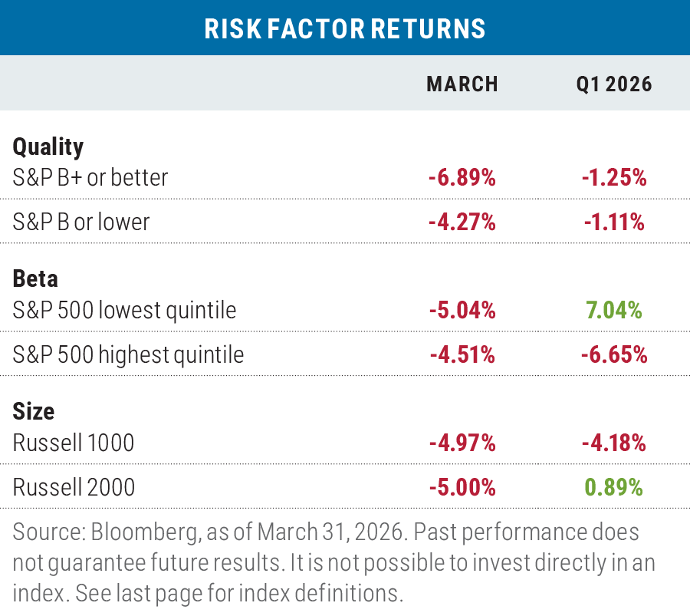690x616 pixels.
Task: Click the Quality section heading
Action: point(48,146)
